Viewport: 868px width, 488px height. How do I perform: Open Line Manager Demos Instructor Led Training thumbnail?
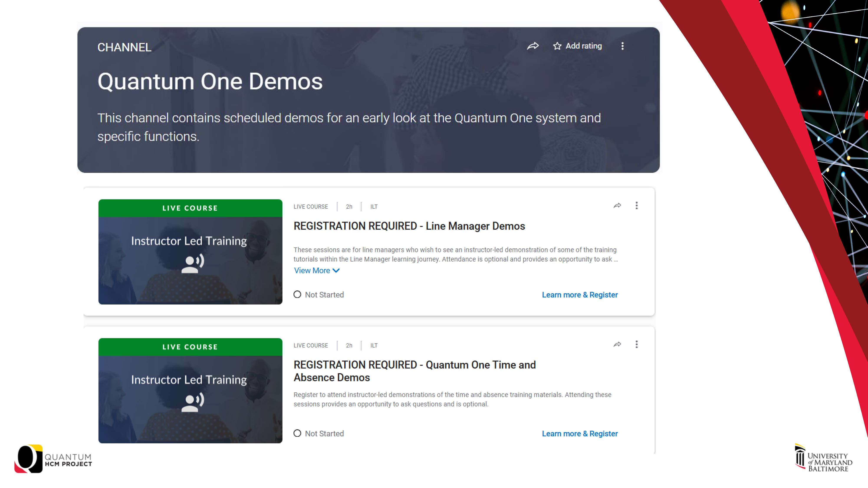tap(190, 252)
